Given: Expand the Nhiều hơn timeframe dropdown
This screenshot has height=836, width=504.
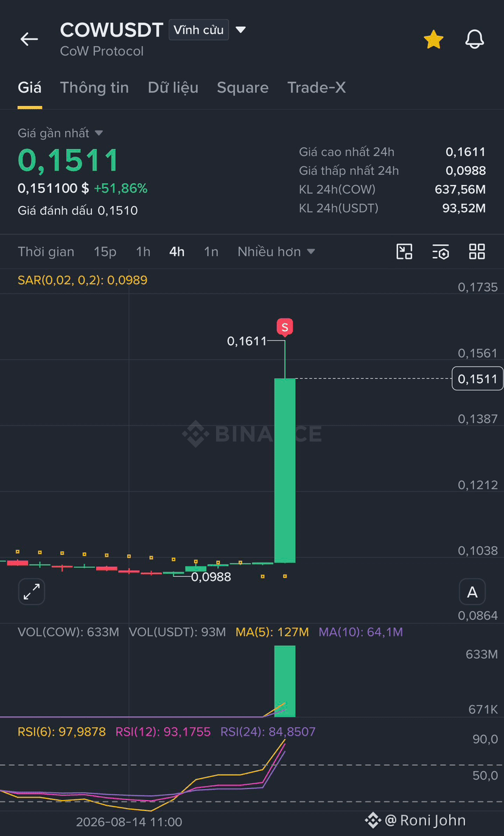Looking at the screenshot, I should pyautogui.click(x=276, y=251).
